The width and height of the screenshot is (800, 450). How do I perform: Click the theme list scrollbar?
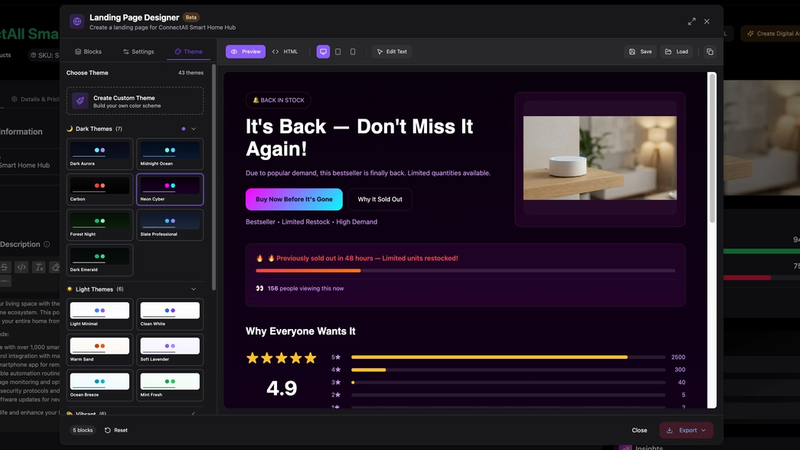tap(214, 177)
